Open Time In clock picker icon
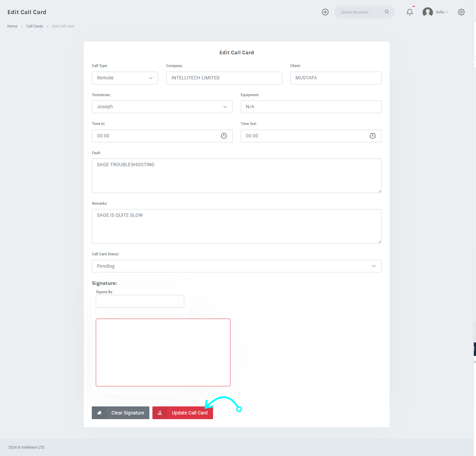The height and width of the screenshot is (456, 476). (x=224, y=136)
